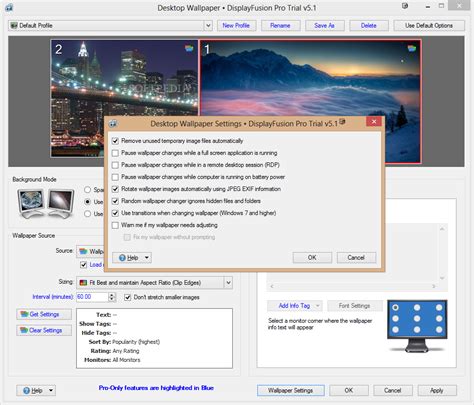474x405 pixels.
Task: Open the wallpaper Source dropdown
Action: click(x=90, y=251)
